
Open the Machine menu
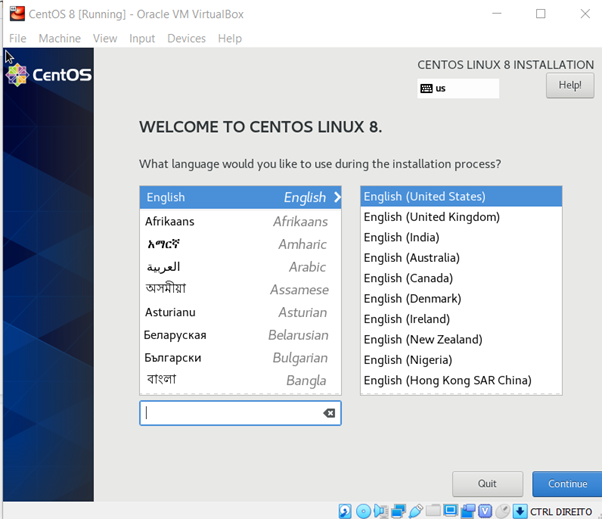click(x=60, y=38)
